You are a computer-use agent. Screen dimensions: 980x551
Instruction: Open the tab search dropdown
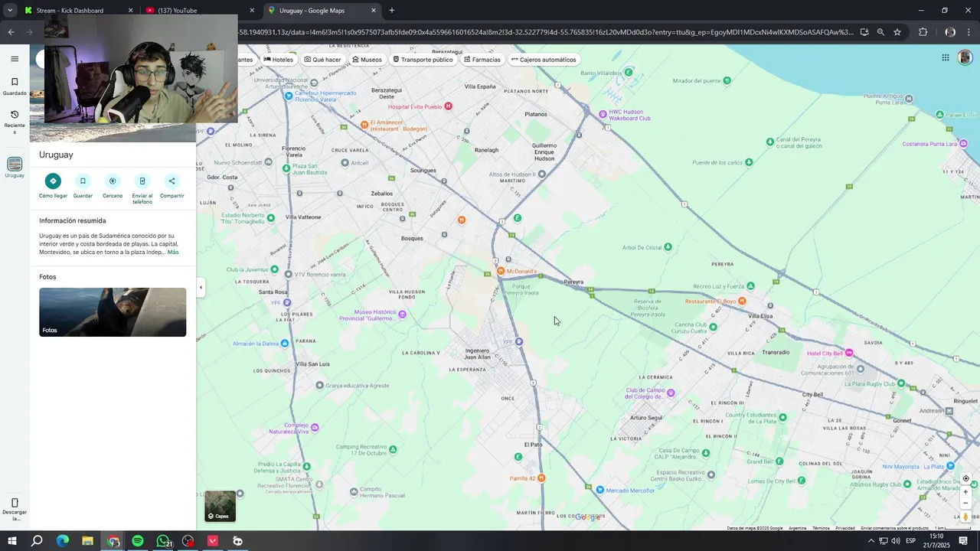pos(10,10)
